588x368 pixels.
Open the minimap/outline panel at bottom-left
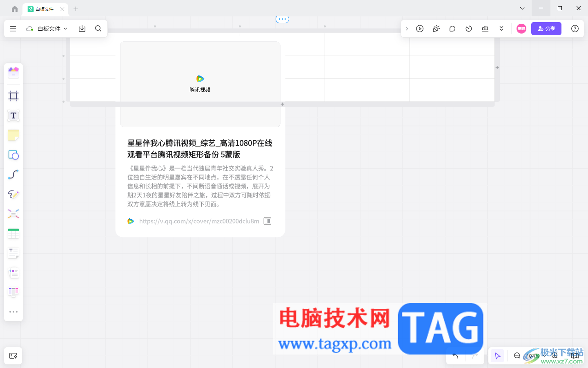tap(13, 356)
